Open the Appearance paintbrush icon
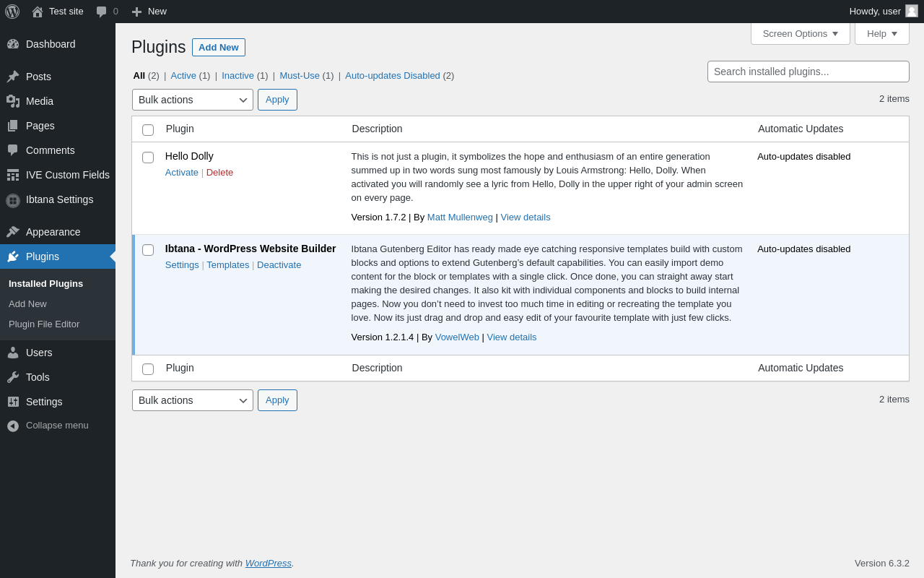Viewport: 924px width, 578px height. (13, 232)
